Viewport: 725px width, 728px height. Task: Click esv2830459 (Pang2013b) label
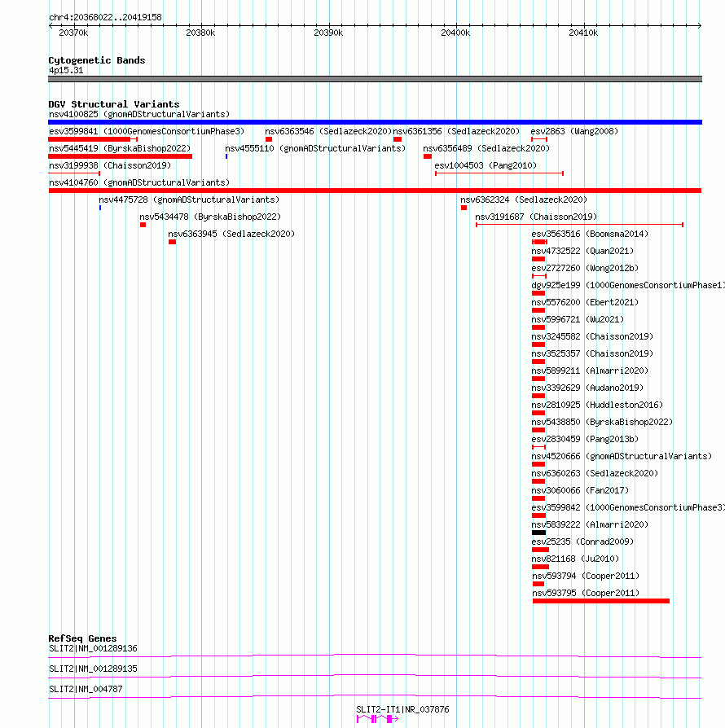pos(585,439)
